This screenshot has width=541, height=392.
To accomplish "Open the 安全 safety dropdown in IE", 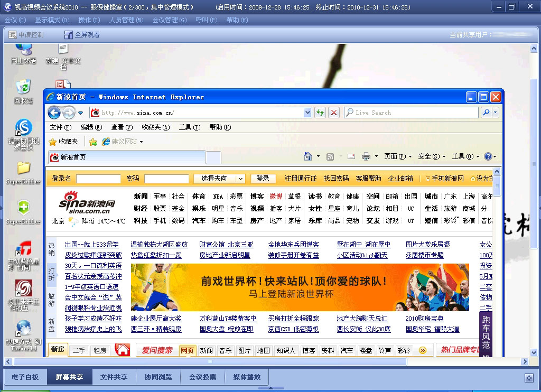I will click(x=432, y=156).
